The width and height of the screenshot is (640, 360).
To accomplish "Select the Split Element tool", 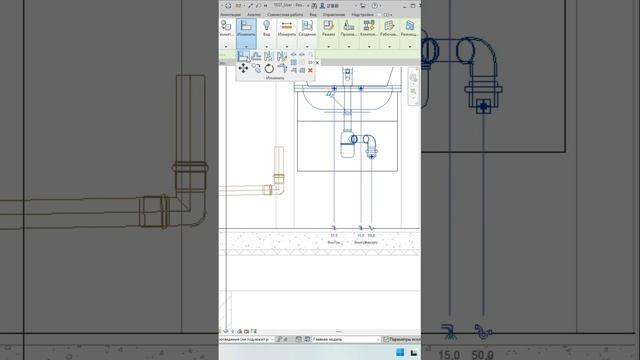I will (293, 54).
